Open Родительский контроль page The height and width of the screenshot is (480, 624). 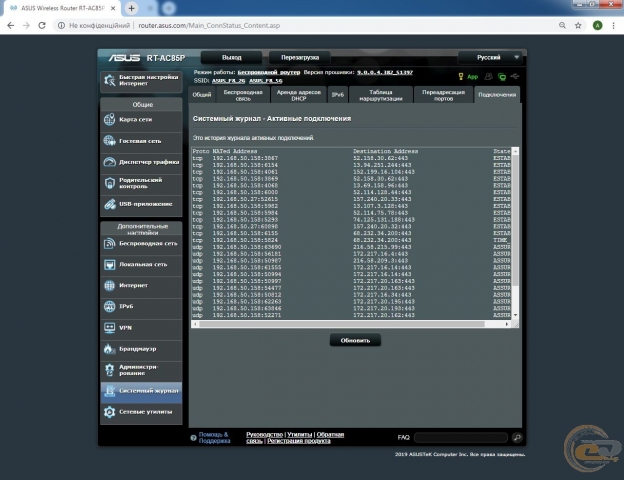140,183
